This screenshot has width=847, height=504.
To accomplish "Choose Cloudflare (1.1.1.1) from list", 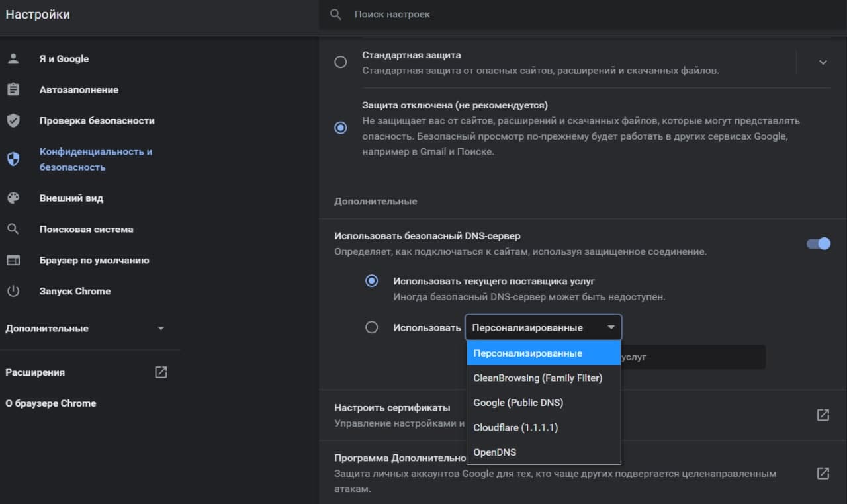I will point(515,427).
